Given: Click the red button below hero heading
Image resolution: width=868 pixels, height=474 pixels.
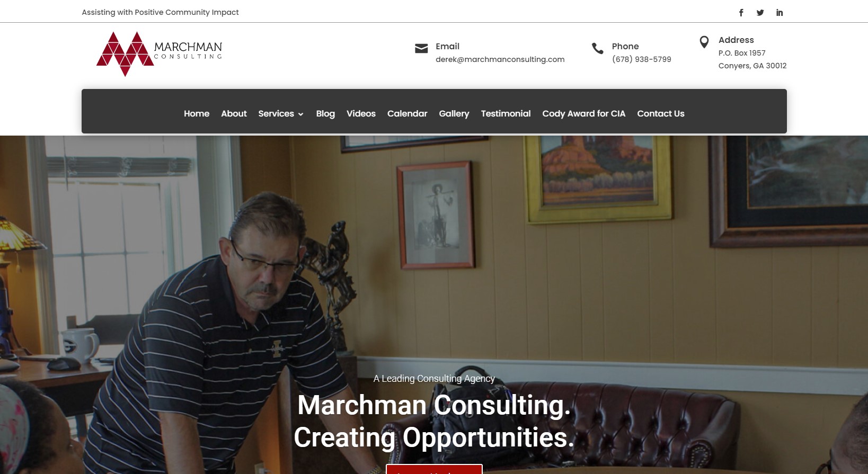Looking at the screenshot, I should [434, 469].
